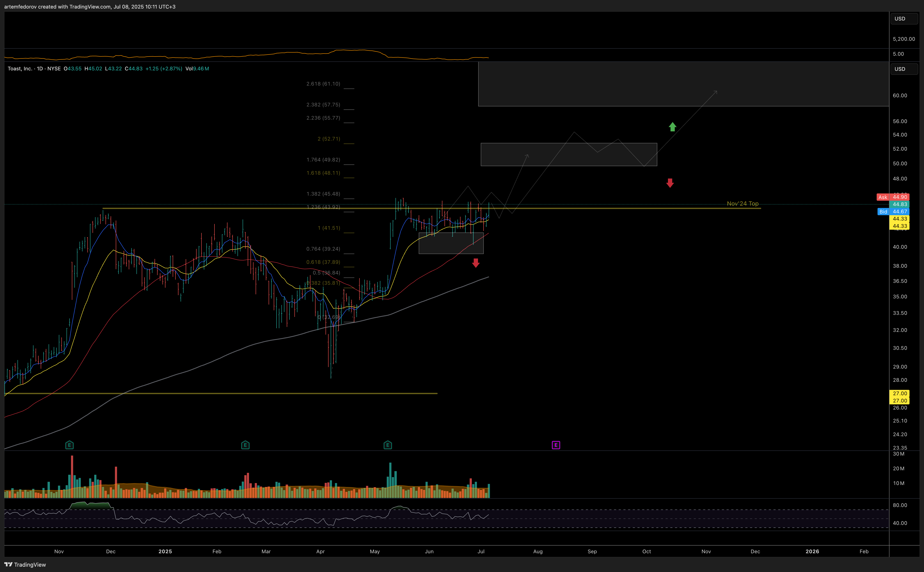Select Fib level 1.382 (45.48) label
The width and height of the screenshot is (924, 572).
click(323, 194)
